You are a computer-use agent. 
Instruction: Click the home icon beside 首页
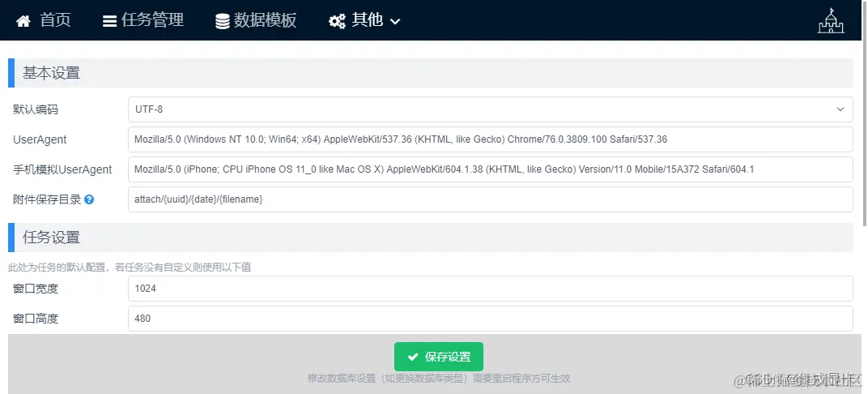[x=23, y=22]
